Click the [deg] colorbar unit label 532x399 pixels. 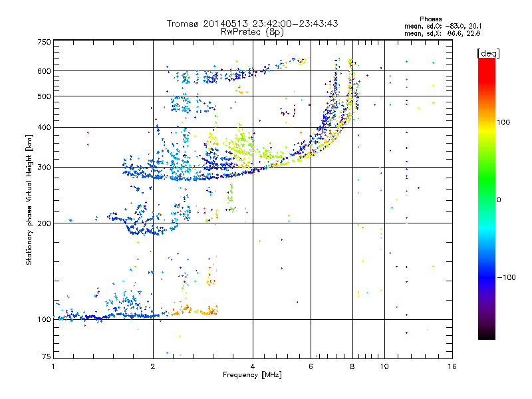click(x=488, y=53)
